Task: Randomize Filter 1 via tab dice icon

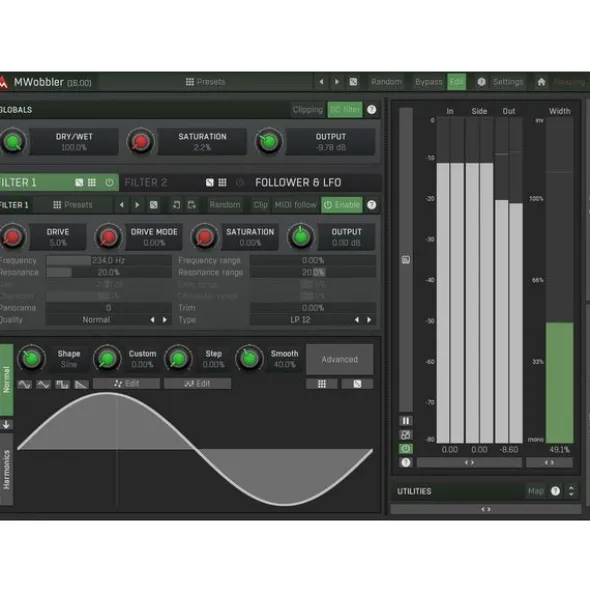Action: pyautogui.click(x=79, y=183)
